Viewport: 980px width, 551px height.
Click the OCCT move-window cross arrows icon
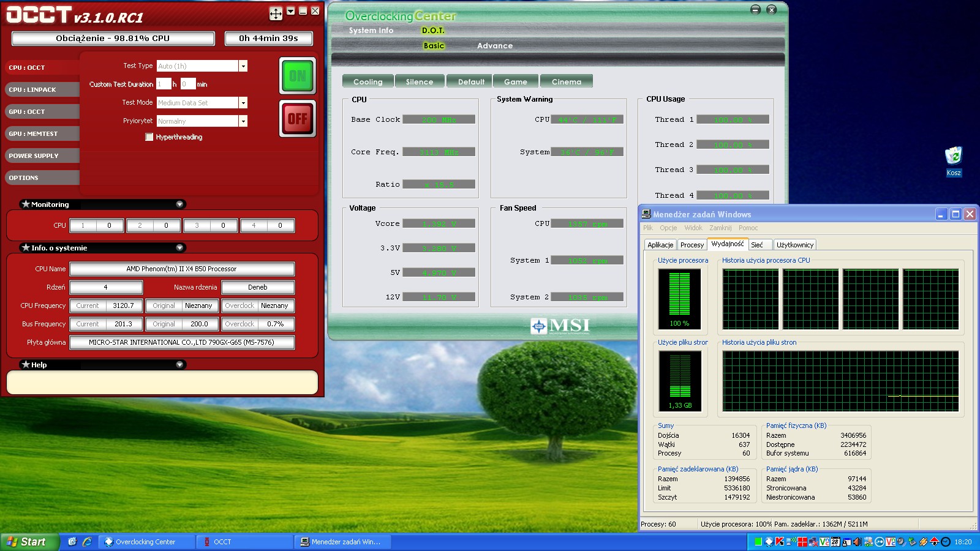click(x=276, y=13)
